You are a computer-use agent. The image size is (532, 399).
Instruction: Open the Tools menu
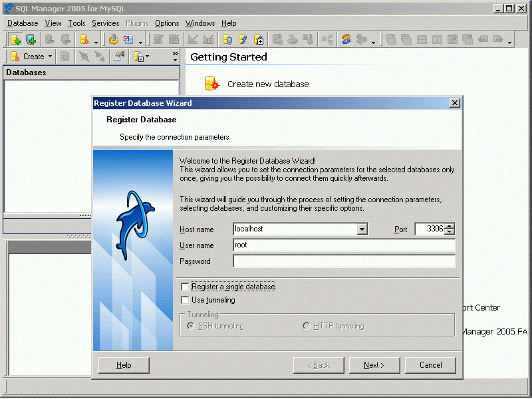[76, 23]
